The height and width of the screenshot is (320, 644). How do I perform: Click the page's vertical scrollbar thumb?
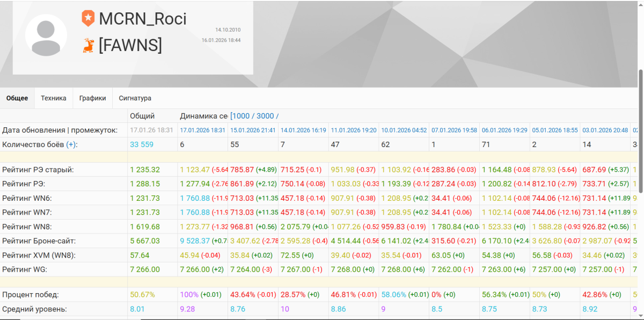click(x=640, y=132)
